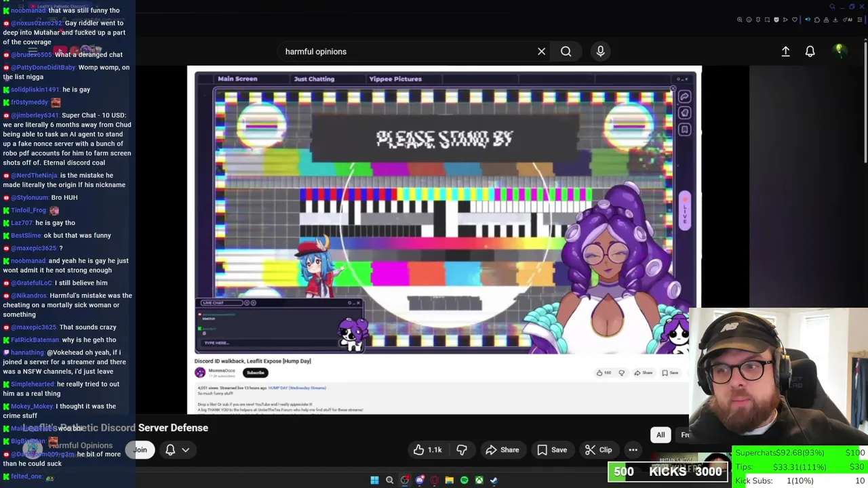This screenshot has width=868, height=488.
Task: Save the video to a playlist
Action: coord(552,449)
